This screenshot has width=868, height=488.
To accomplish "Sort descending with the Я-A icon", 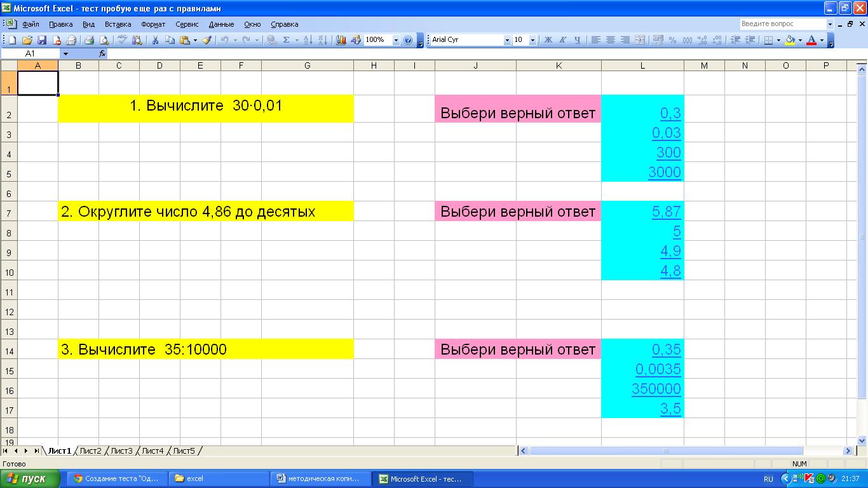I will pyautogui.click(x=322, y=40).
